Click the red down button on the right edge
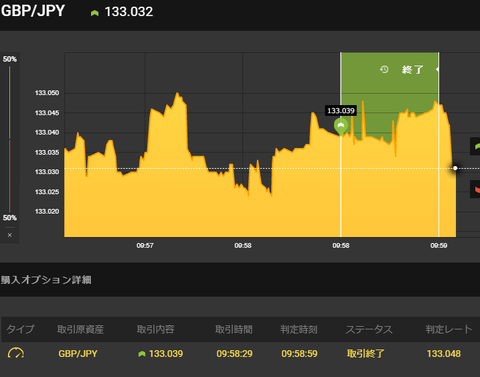The image size is (480, 377). click(475, 189)
